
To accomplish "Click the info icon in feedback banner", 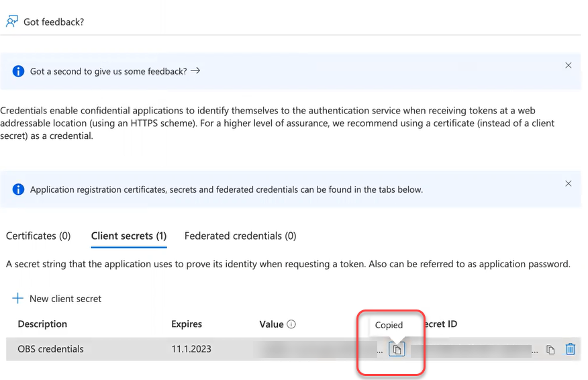I will 18,71.
